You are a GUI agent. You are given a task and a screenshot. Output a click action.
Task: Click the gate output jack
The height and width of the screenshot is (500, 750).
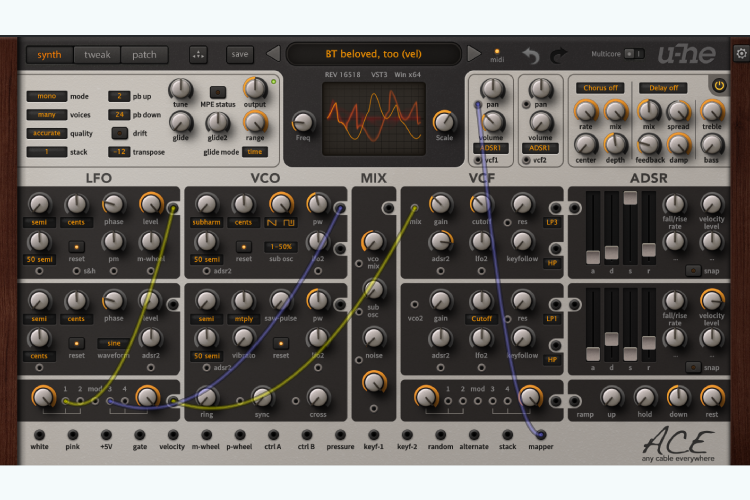coord(140,434)
